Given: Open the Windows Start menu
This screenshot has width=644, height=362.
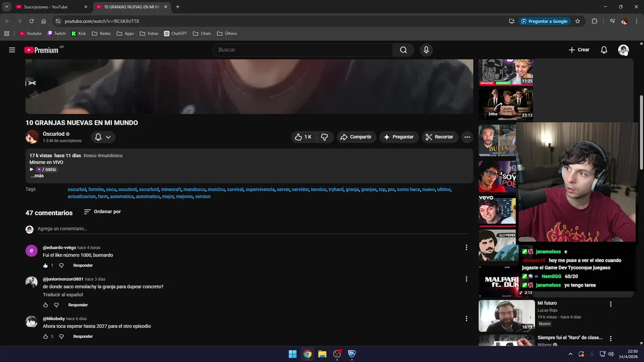Looking at the screenshot, I should [x=292, y=354].
